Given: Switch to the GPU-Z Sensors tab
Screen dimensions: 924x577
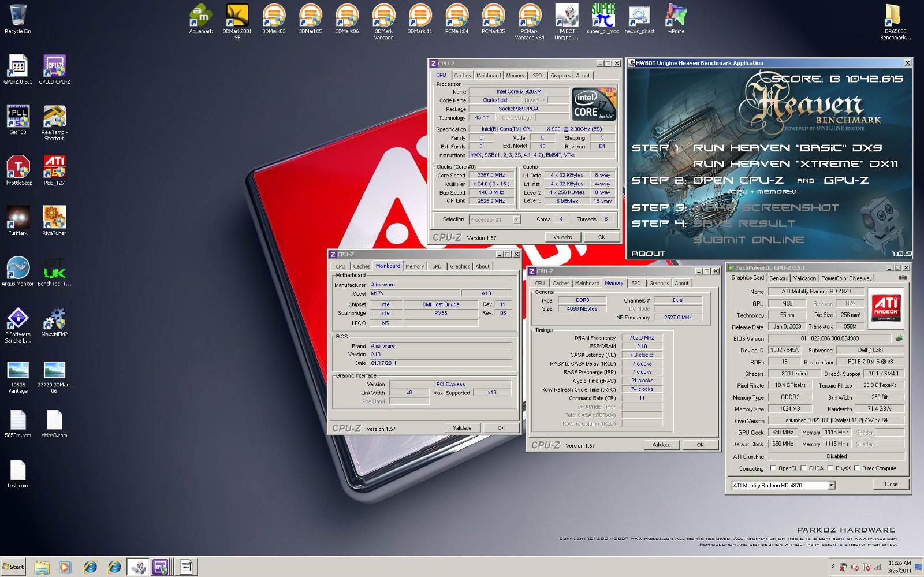Looking at the screenshot, I should pos(778,278).
